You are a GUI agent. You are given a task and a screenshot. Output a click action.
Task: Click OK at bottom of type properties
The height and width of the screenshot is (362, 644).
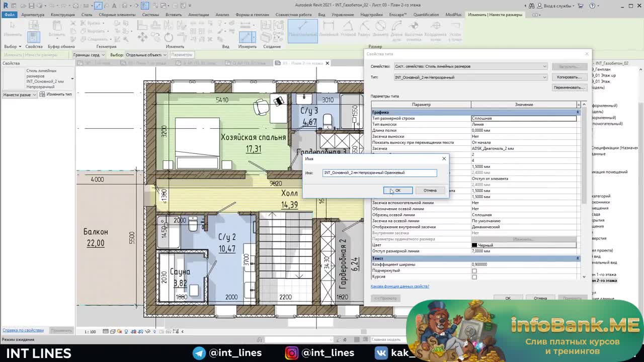(508, 299)
